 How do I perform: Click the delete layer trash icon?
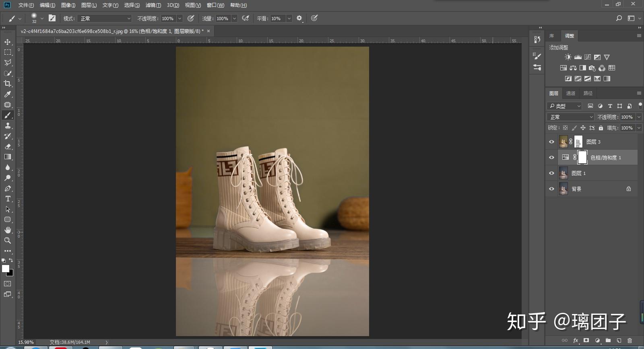[x=630, y=341]
